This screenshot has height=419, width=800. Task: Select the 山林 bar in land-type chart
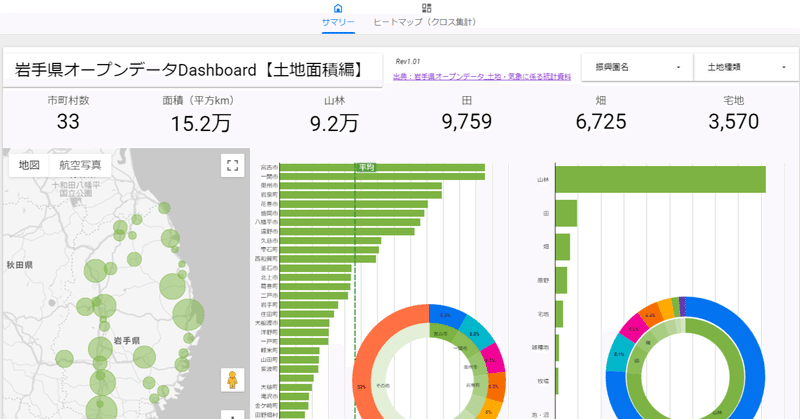pyautogui.click(x=661, y=180)
